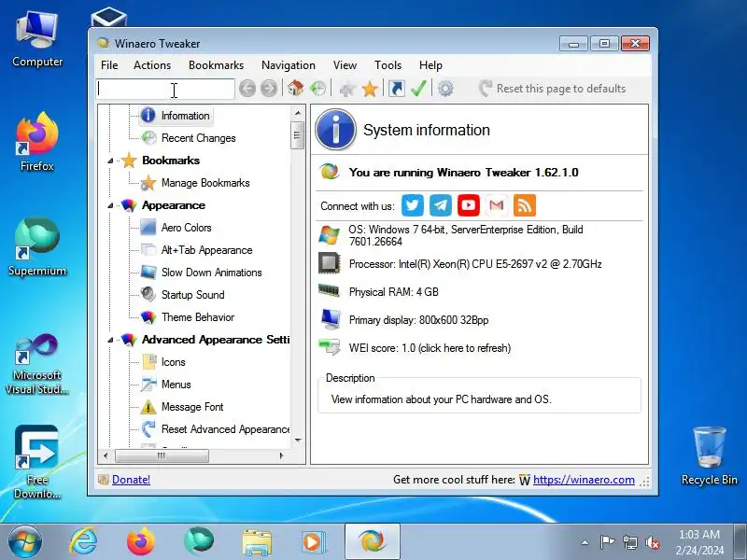
Task: Click the gold bookmark star toolbar icon
Action: click(x=370, y=89)
